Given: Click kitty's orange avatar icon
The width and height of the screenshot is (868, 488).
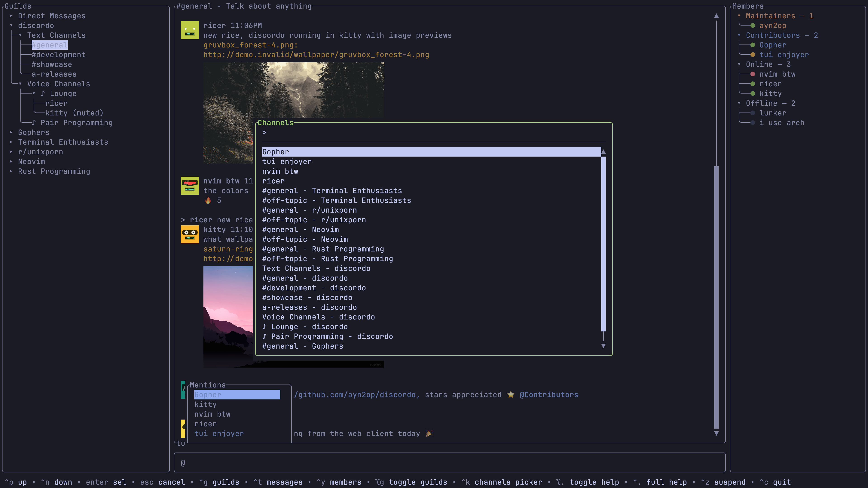Looking at the screenshot, I should 190,234.
